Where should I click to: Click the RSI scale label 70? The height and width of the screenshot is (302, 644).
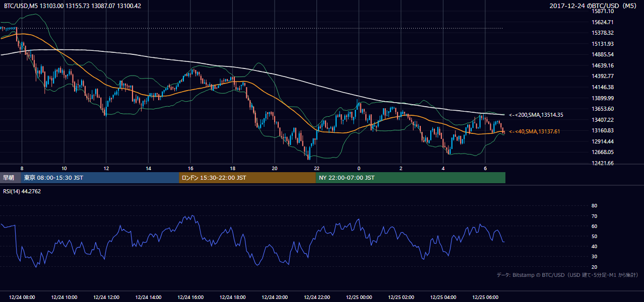(594, 216)
